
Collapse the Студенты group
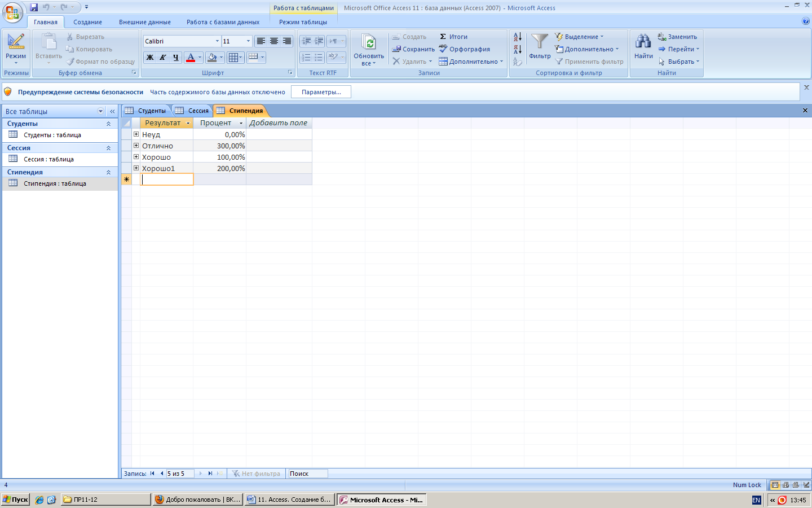[108, 124]
